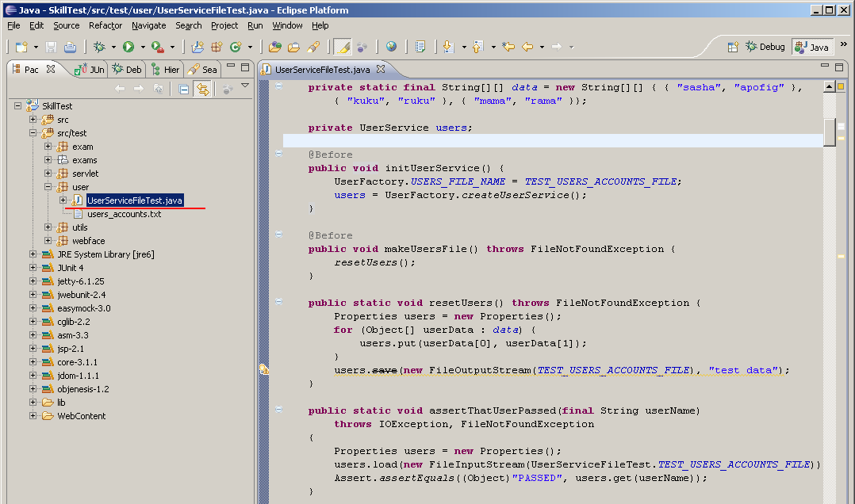Viewport: 855px width, 504px height.
Task: Switch to the Hierarchy view tab
Action: [166, 69]
